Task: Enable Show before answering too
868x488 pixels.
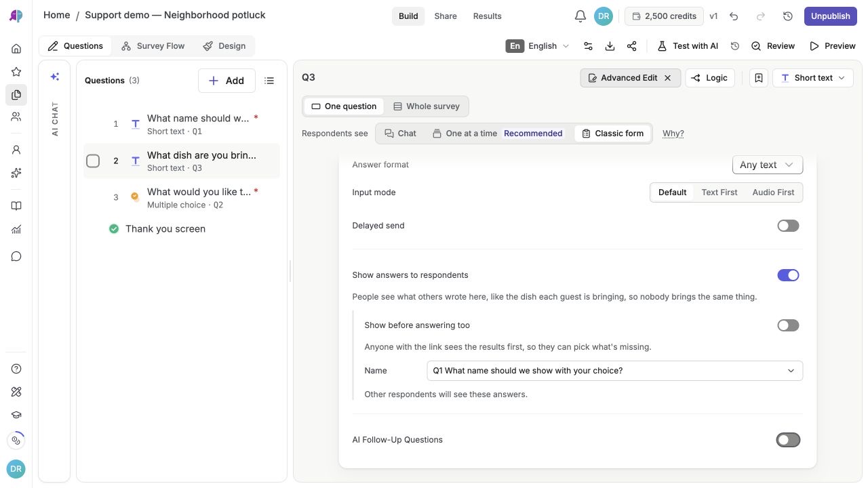Action: coord(788,325)
